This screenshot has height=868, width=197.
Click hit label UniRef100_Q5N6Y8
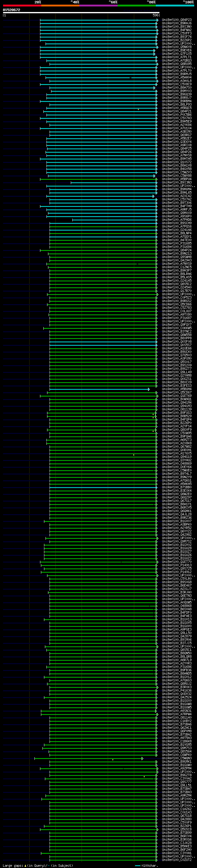click(177, 47)
